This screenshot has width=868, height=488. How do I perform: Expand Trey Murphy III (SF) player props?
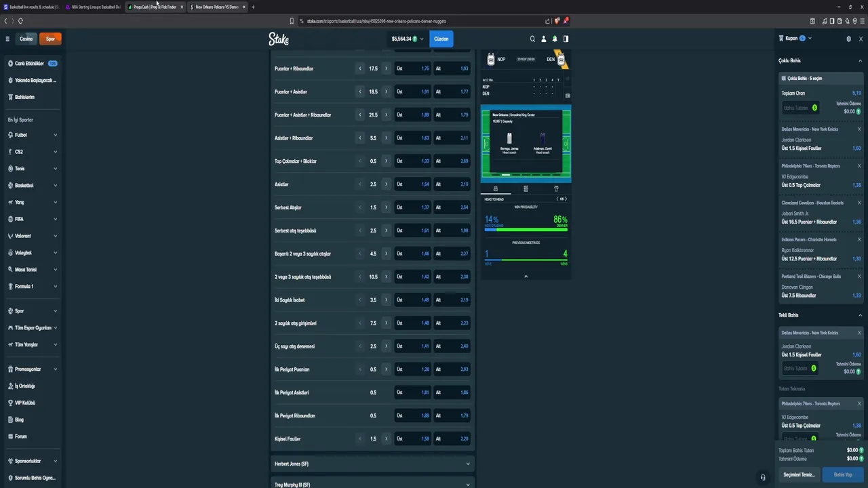tap(372, 484)
